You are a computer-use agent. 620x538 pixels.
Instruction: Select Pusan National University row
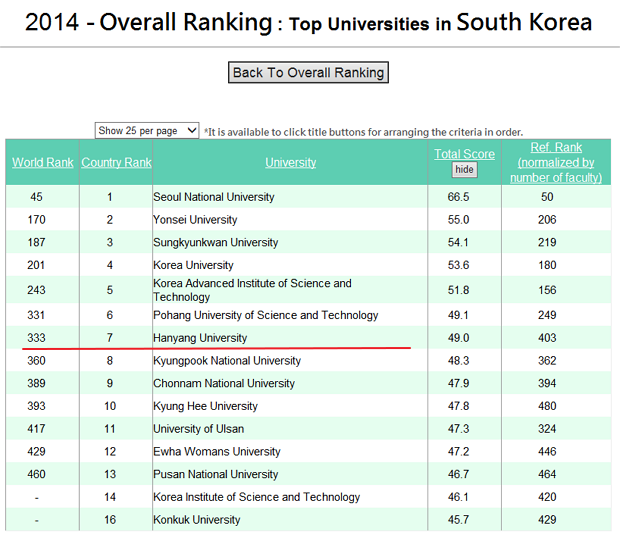(215, 474)
